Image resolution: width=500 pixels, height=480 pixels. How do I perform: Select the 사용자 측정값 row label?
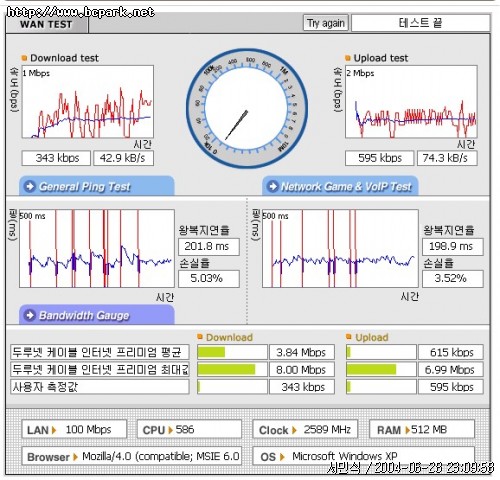[x=100, y=387]
